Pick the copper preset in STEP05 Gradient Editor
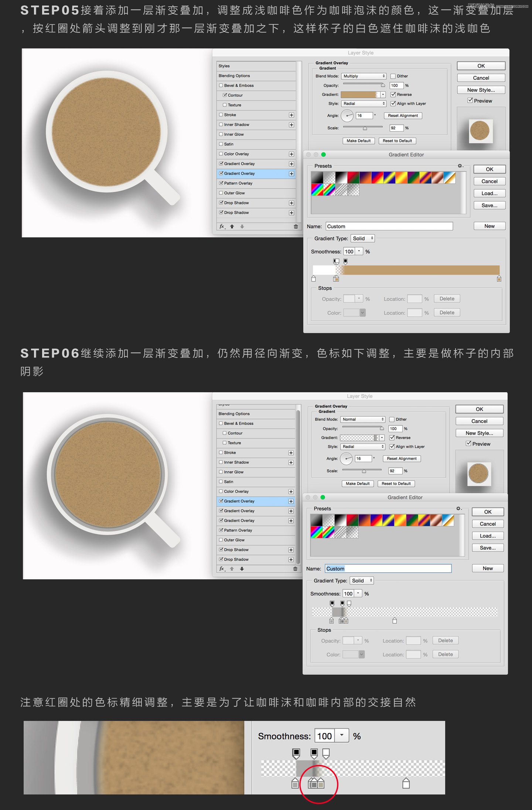This screenshot has width=532, height=810. tap(437, 178)
